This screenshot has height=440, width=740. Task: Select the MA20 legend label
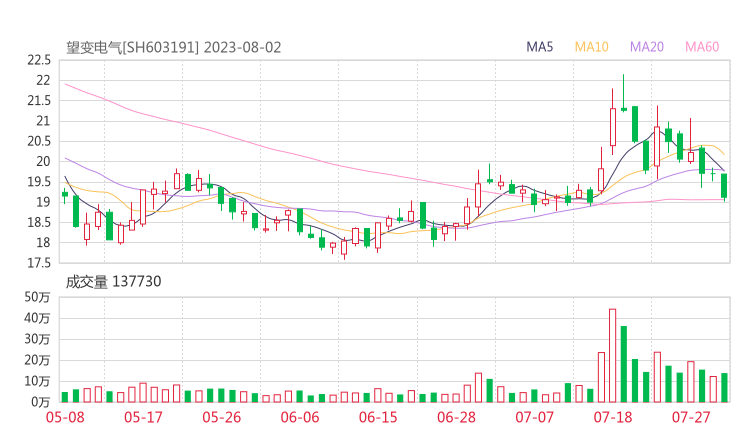tap(647, 47)
